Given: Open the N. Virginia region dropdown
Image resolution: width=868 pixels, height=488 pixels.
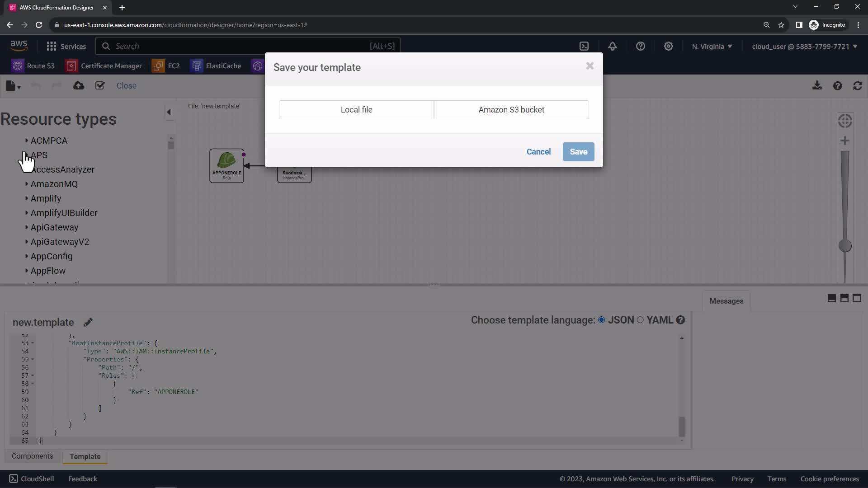Looking at the screenshot, I should click(712, 46).
